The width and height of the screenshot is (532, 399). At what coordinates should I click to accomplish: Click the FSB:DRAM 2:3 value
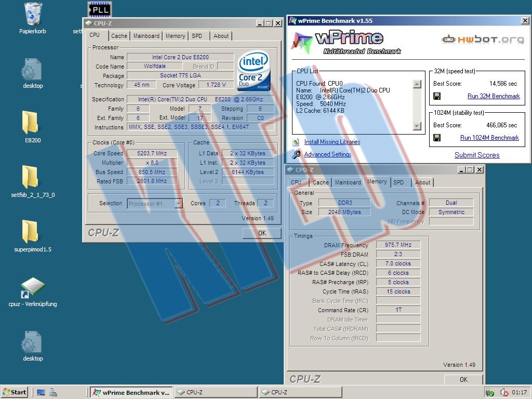coord(398,254)
